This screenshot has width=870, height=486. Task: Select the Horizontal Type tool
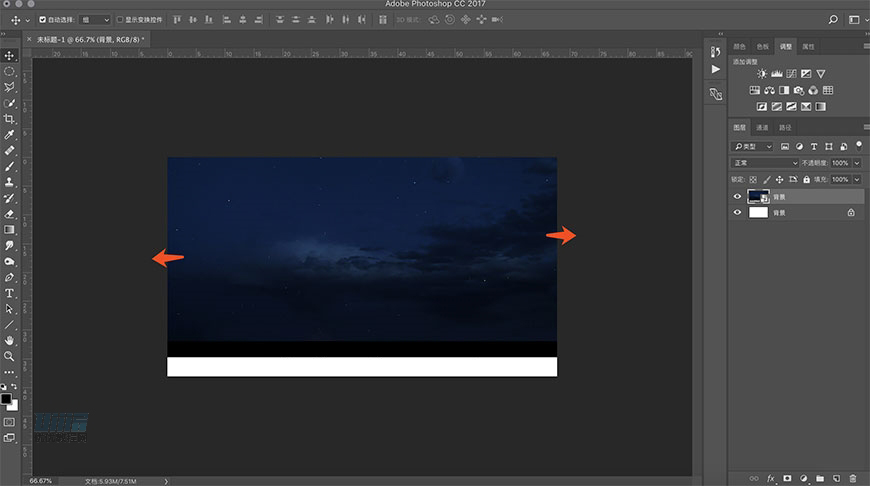(x=9, y=293)
